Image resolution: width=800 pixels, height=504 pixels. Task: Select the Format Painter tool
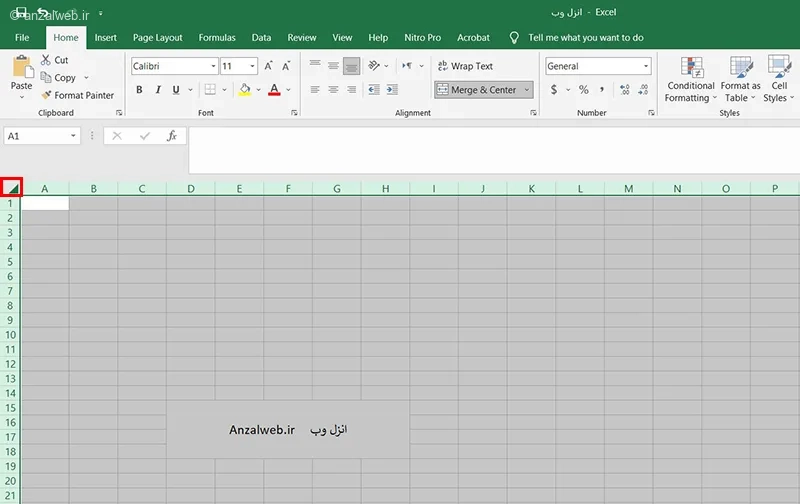(x=78, y=95)
